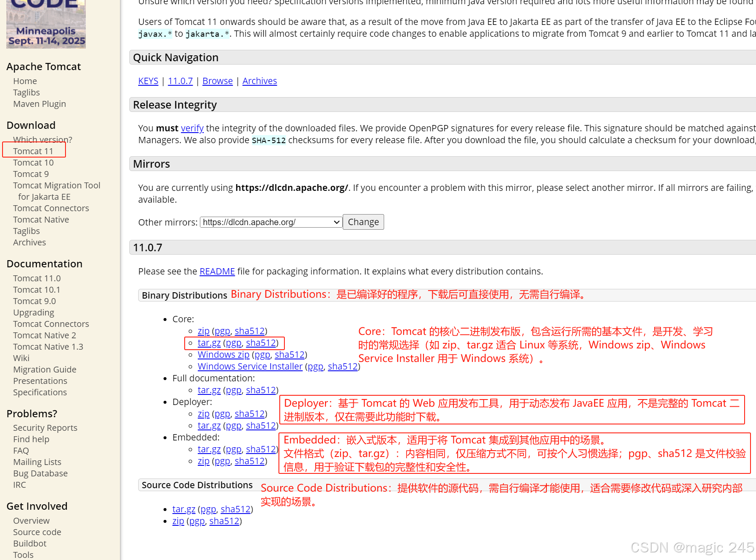Open Source code under Get Involved

coord(37,532)
